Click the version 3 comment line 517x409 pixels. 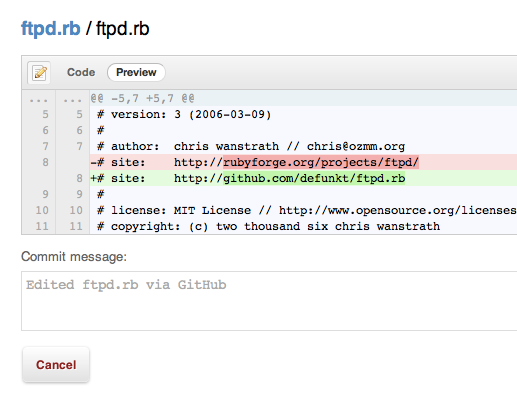[303, 114]
